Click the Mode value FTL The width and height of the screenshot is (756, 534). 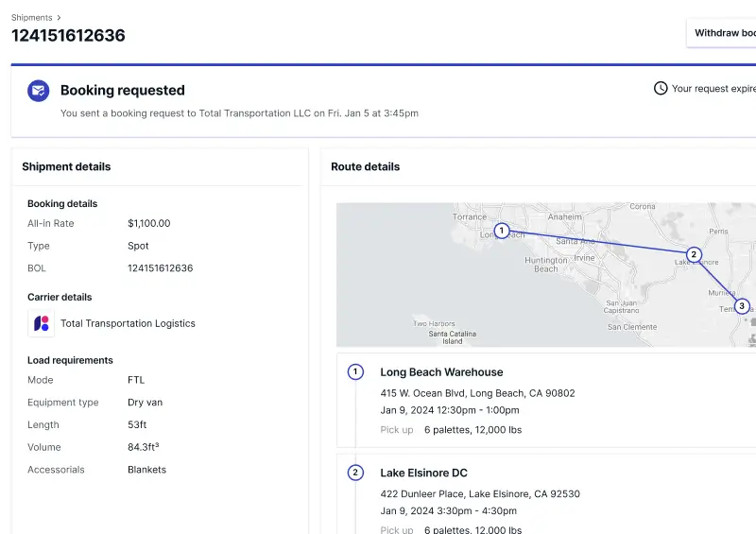(136, 380)
